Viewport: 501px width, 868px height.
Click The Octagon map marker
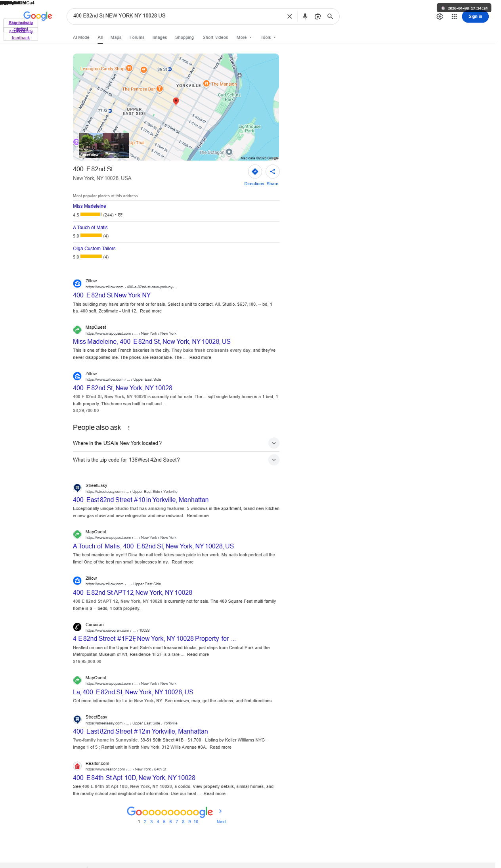[x=229, y=152]
